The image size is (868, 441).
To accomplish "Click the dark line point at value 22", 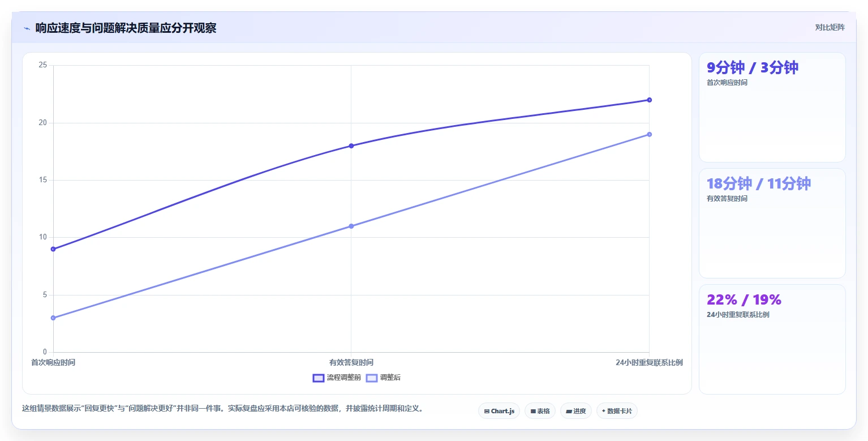I will click(x=649, y=100).
